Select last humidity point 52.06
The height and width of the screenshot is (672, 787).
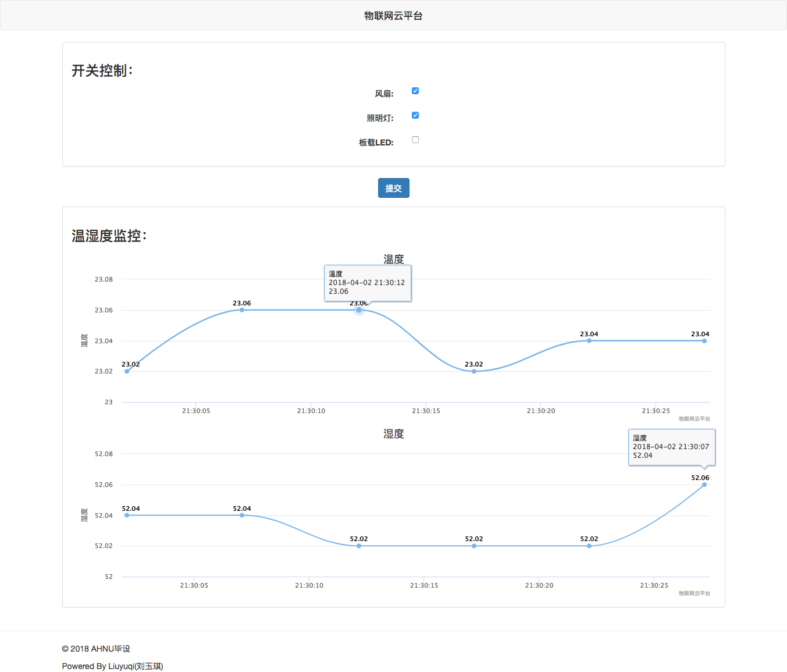[x=704, y=485]
